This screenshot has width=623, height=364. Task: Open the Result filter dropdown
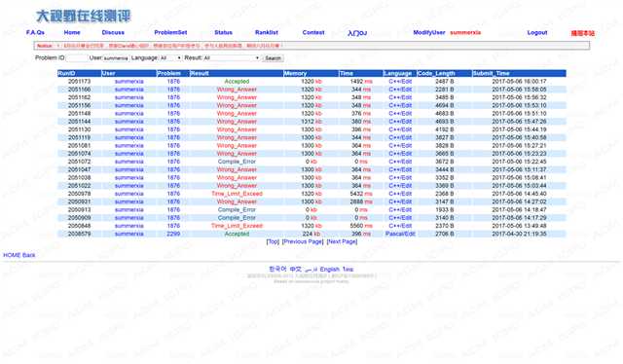click(x=232, y=58)
